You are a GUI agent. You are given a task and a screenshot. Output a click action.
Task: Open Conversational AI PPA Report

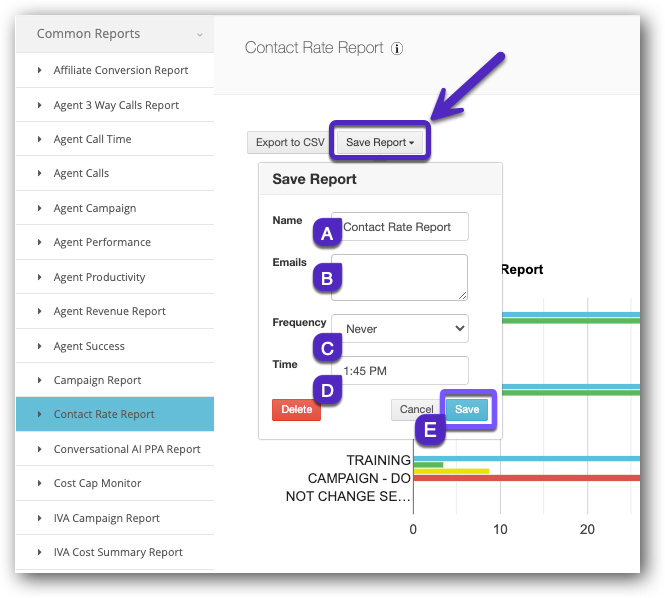(127, 449)
